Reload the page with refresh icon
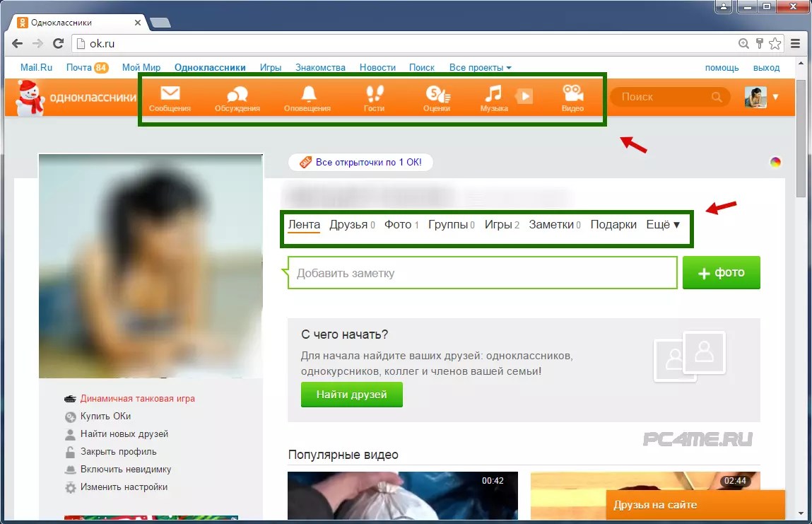 click(x=59, y=44)
